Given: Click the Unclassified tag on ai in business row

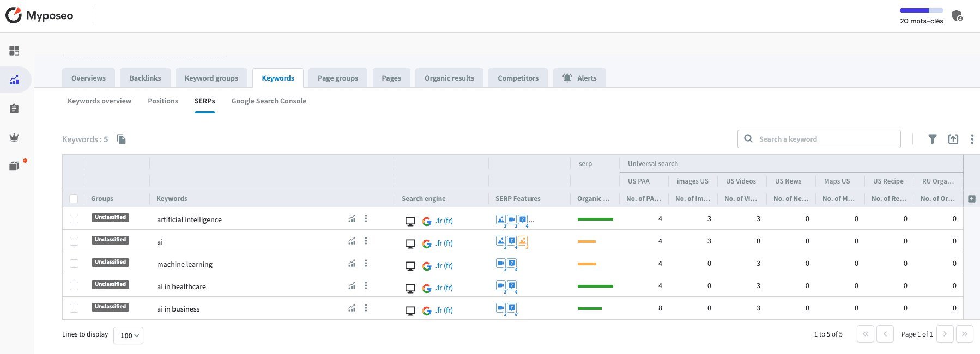Looking at the screenshot, I should (x=111, y=307).
